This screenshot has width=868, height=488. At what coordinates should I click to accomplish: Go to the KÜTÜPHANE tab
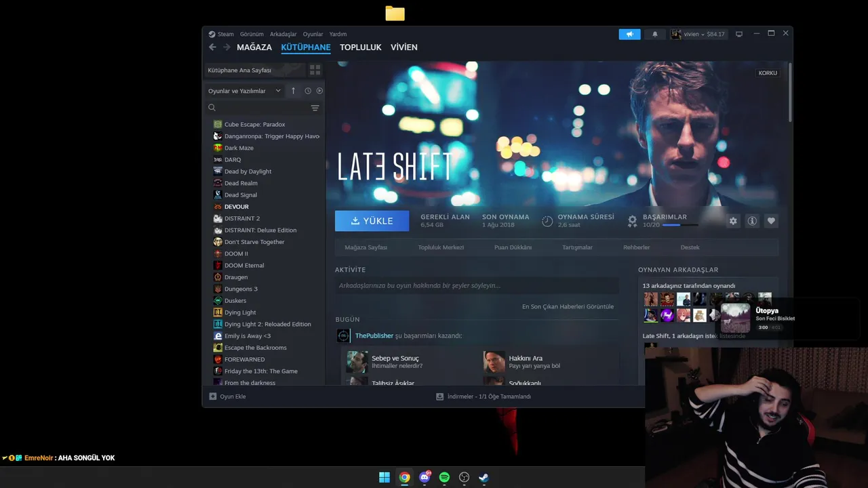306,47
